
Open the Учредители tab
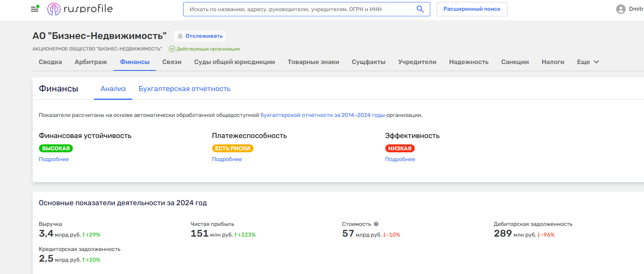coord(417,62)
